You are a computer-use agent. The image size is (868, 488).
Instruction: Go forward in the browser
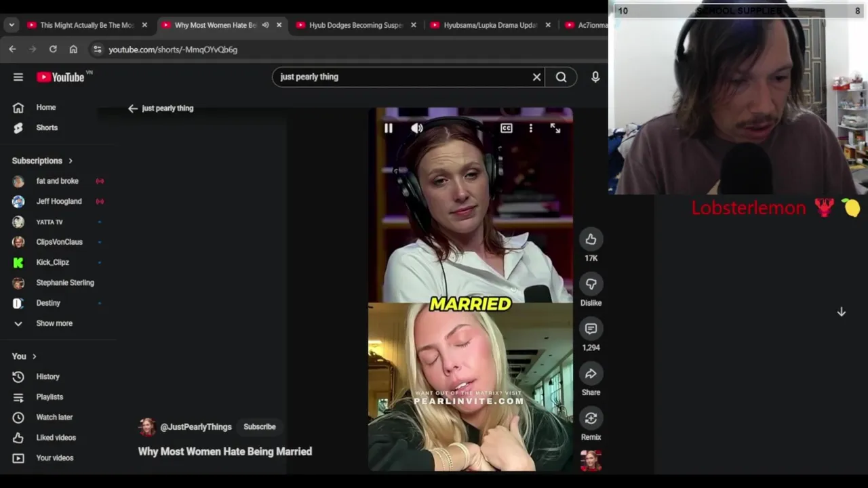coord(33,49)
